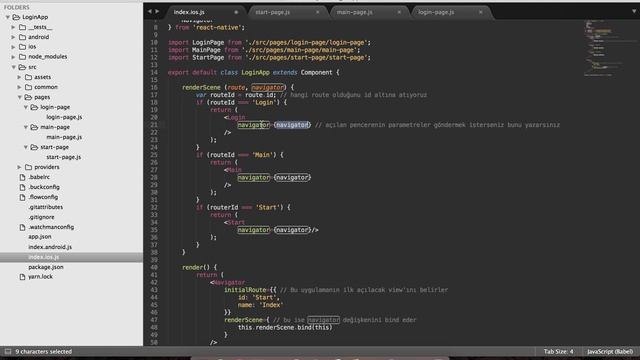The width and height of the screenshot is (640, 360).
Task: Click the FOLDERS sidebar heading
Action: (17, 7)
